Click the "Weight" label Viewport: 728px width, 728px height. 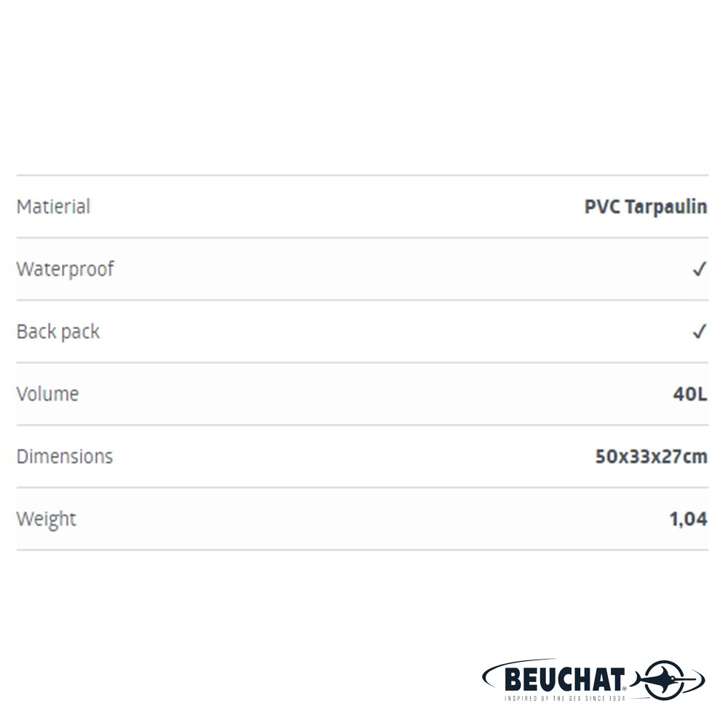[46, 520]
